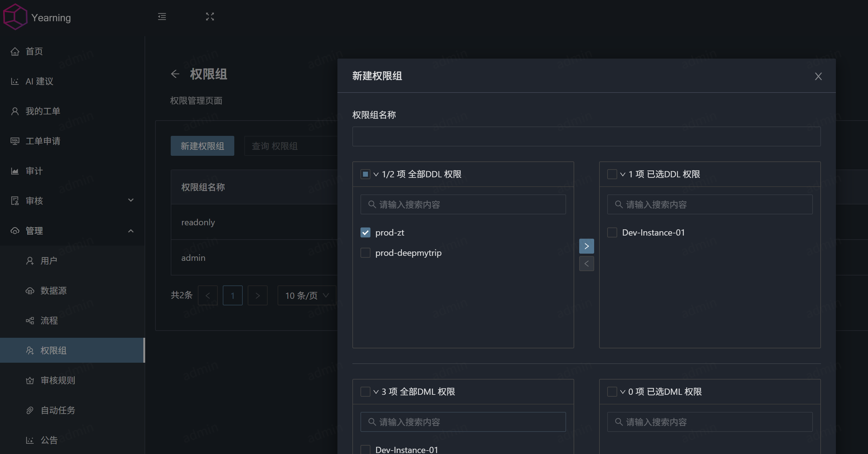Go to next page with pagination arrow
The image size is (868, 454).
(x=257, y=296)
